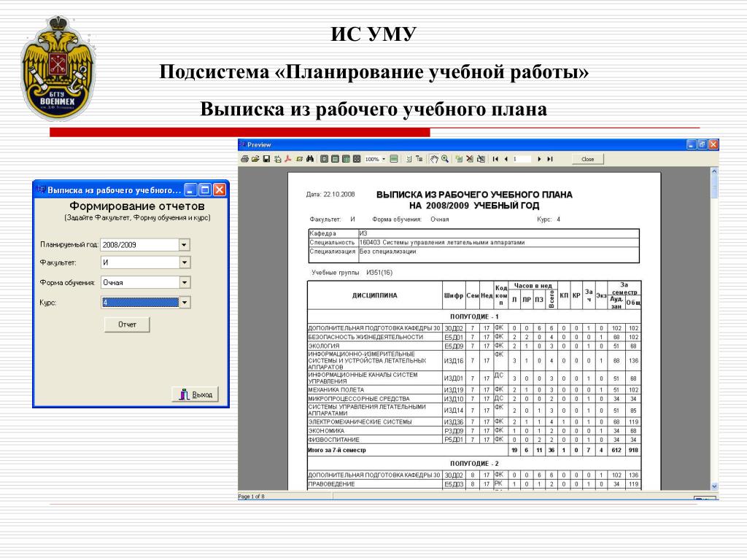The height and width of the screenshot is (560, 747).
Task: Click Итого за 7-й семестр row
Action: tap(474, 450)
